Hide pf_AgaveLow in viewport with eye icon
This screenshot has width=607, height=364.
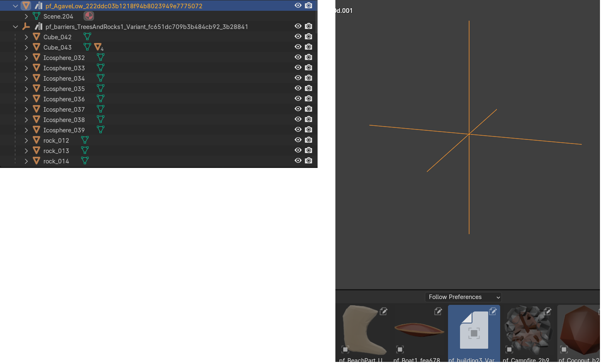[x=298, y=5]
